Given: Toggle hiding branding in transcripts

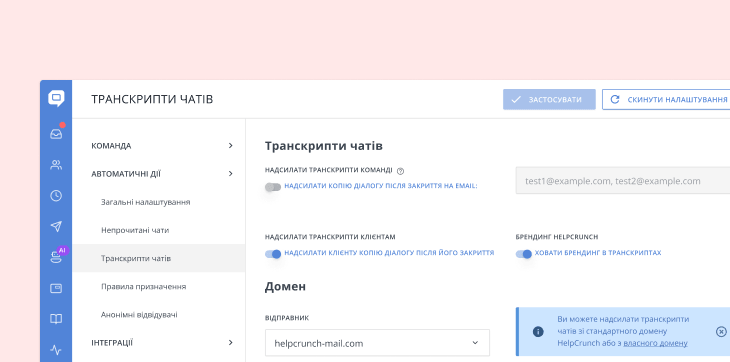Looking at the screenshot, I should pyautogui.click(x=524, y=254).
